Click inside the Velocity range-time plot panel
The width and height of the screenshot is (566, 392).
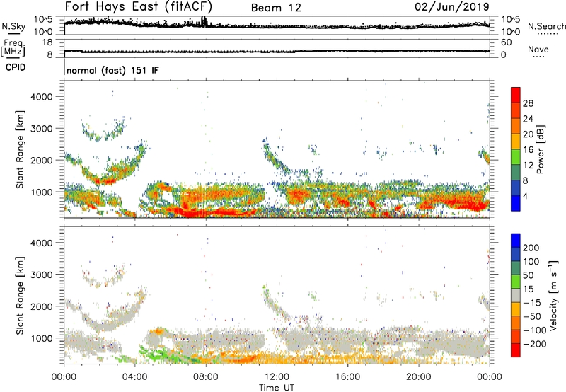(277, 295)
